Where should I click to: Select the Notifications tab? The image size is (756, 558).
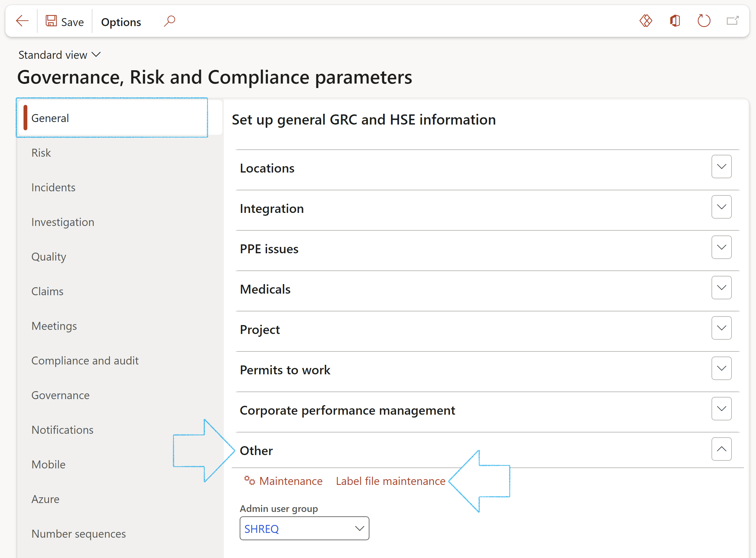click(x=63, y=430)
